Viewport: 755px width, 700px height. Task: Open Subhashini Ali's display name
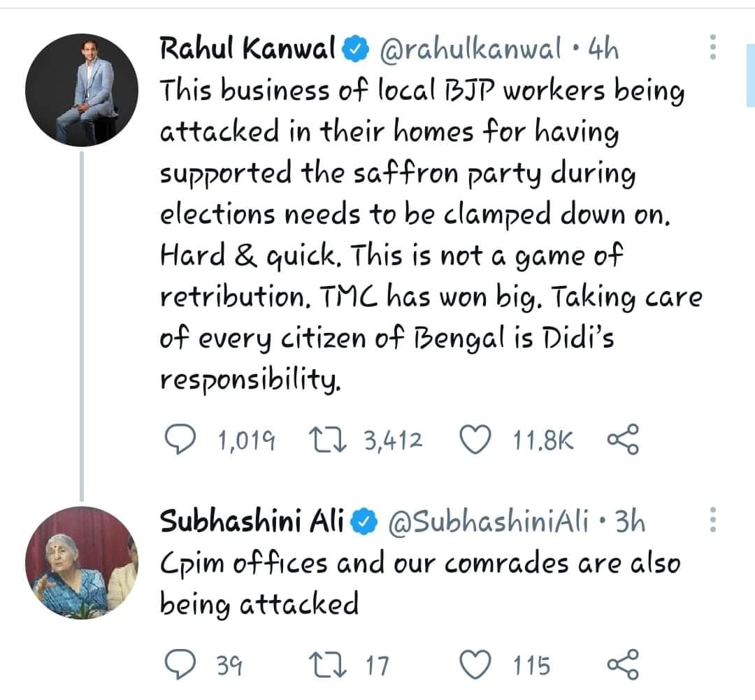(252, 521)
